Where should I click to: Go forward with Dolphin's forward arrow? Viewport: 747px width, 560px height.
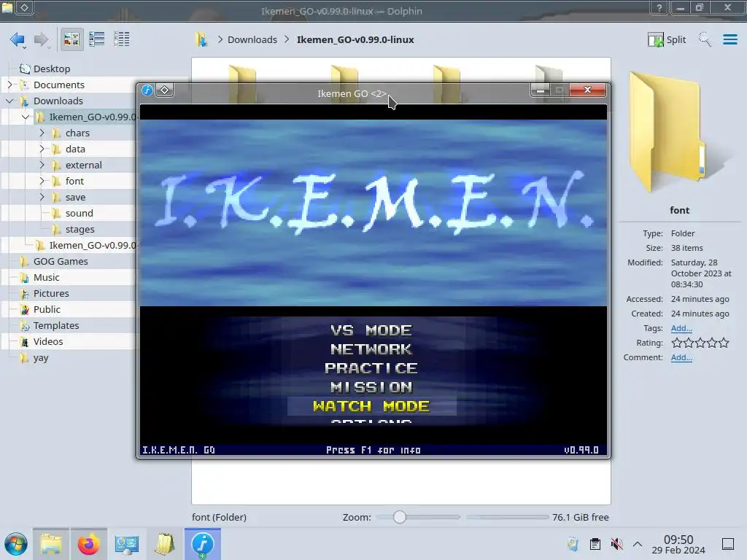coord(42,39)
